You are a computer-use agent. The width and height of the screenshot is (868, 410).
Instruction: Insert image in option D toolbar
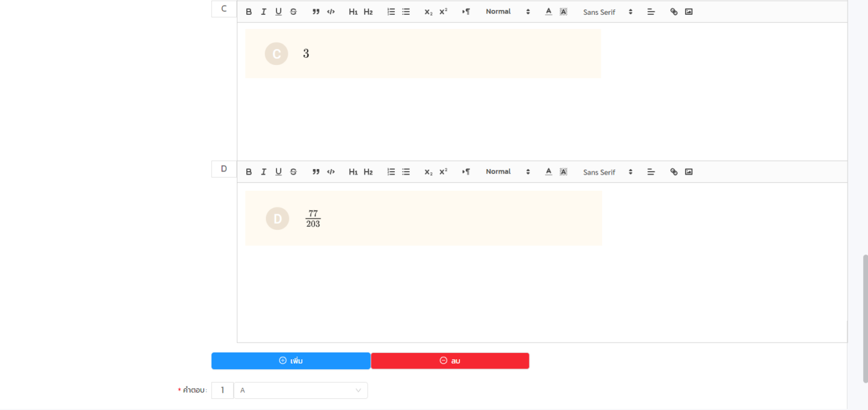coord(689,172)
